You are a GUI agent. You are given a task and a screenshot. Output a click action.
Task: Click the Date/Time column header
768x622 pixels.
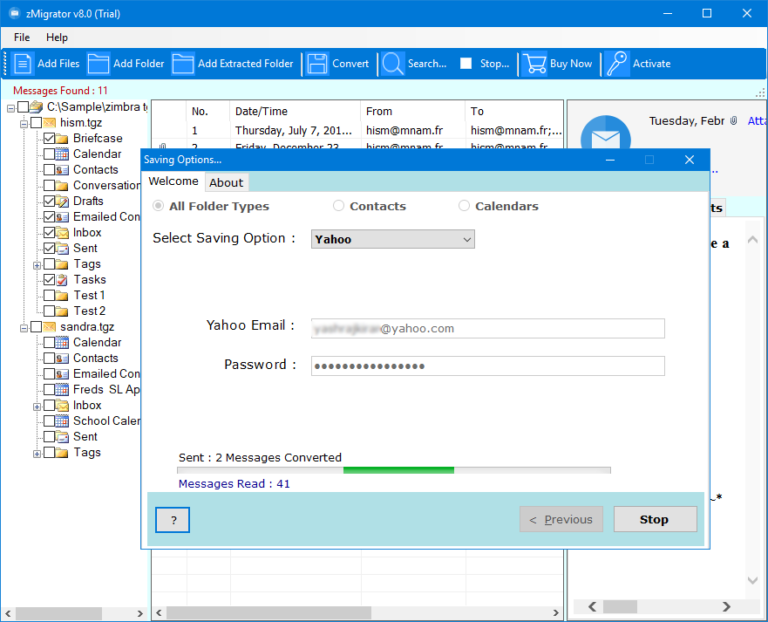click(x=295, y=111)
